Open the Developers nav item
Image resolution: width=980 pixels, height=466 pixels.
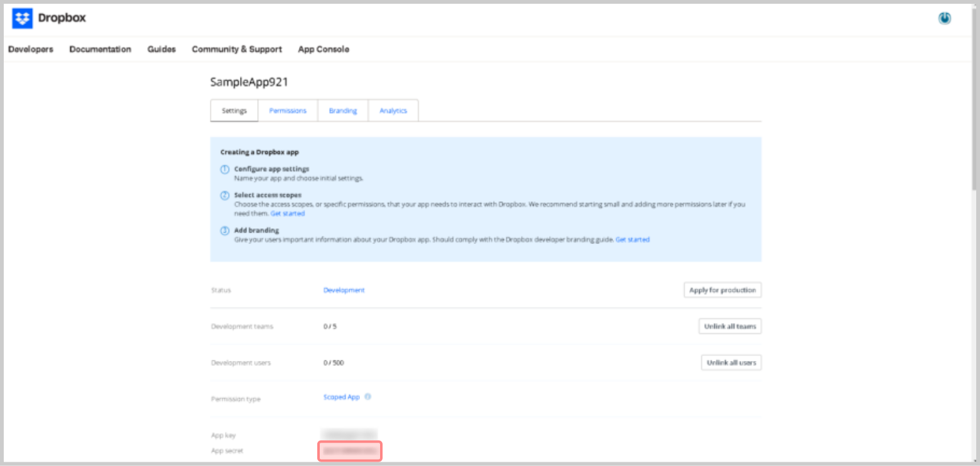tap(31, 49)
